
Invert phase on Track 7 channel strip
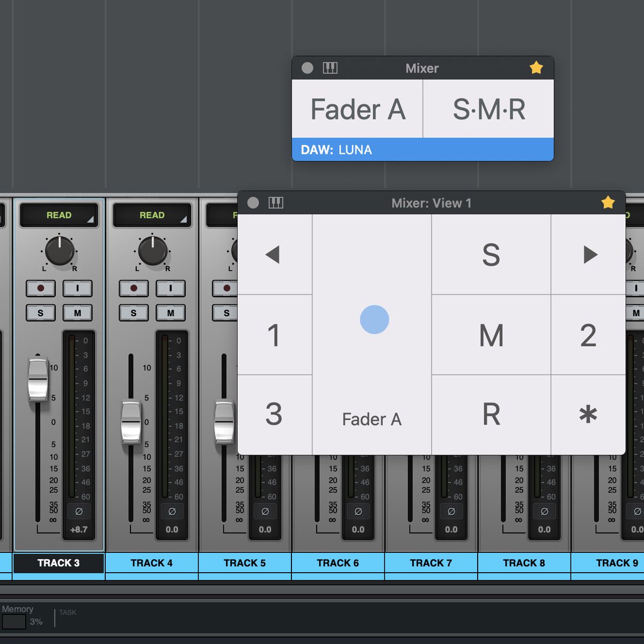(x=451, y=511)
